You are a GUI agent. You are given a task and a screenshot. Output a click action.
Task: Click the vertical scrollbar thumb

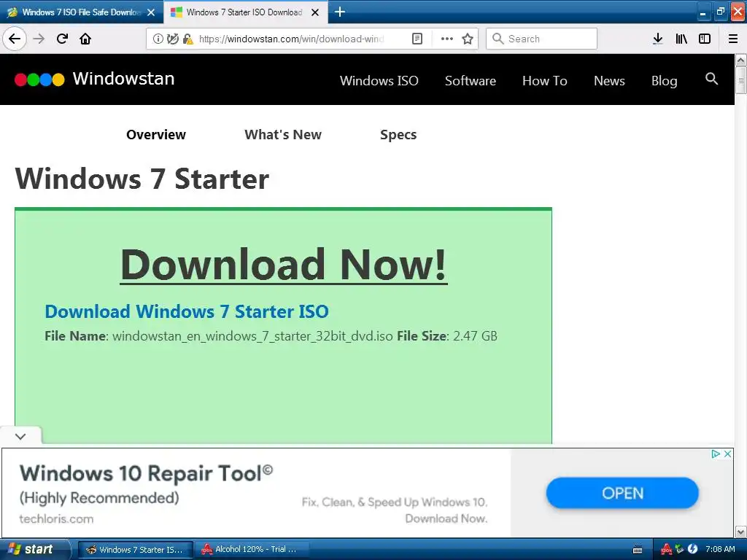tap(741, 80)
